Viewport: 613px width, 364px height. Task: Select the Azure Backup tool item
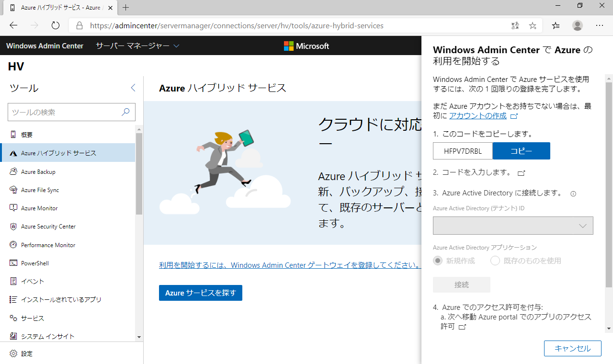[x=68, y=171]
